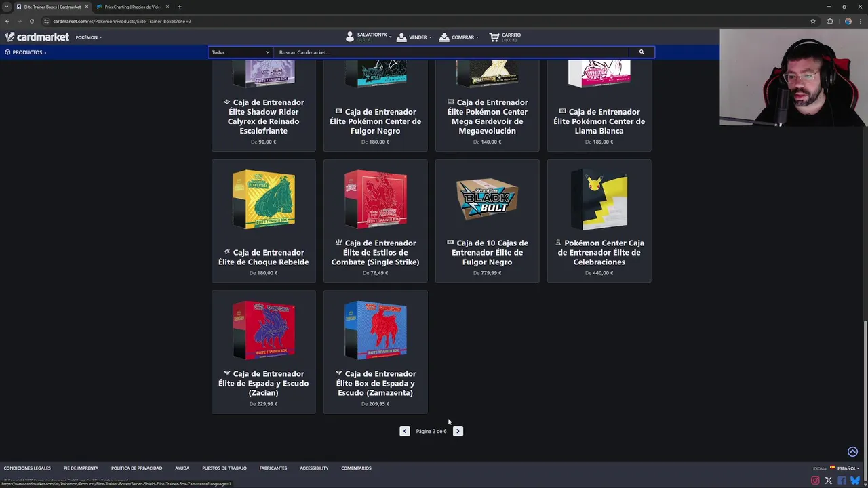The image size is (868, 488).
Task: Click the Cardmarket logo
Action: (x=37, y=37)
